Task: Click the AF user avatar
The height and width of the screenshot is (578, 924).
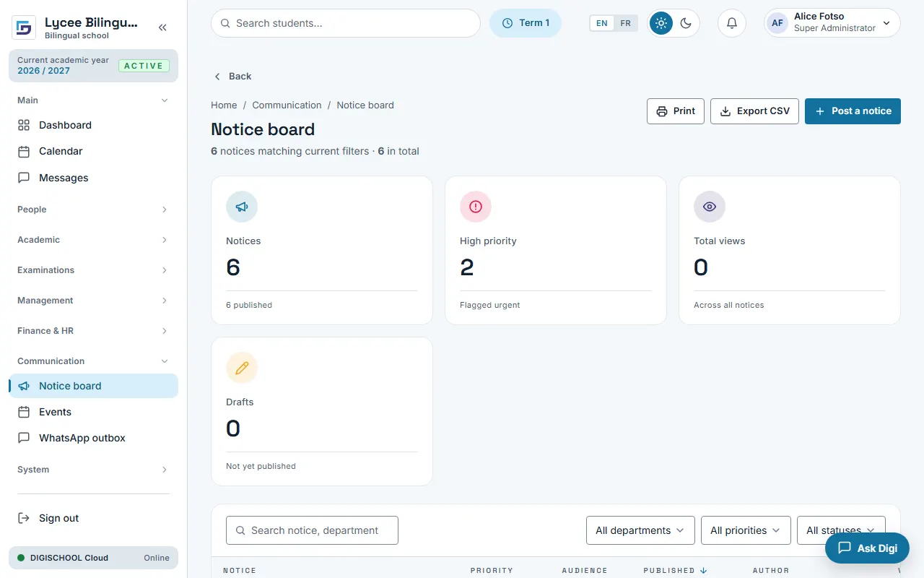Action: [777, 23]
